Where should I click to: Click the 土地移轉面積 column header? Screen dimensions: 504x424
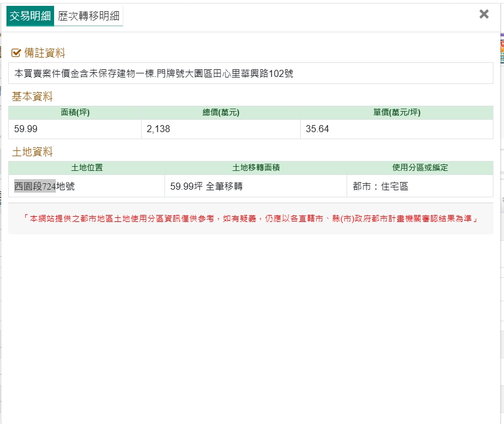256,168
